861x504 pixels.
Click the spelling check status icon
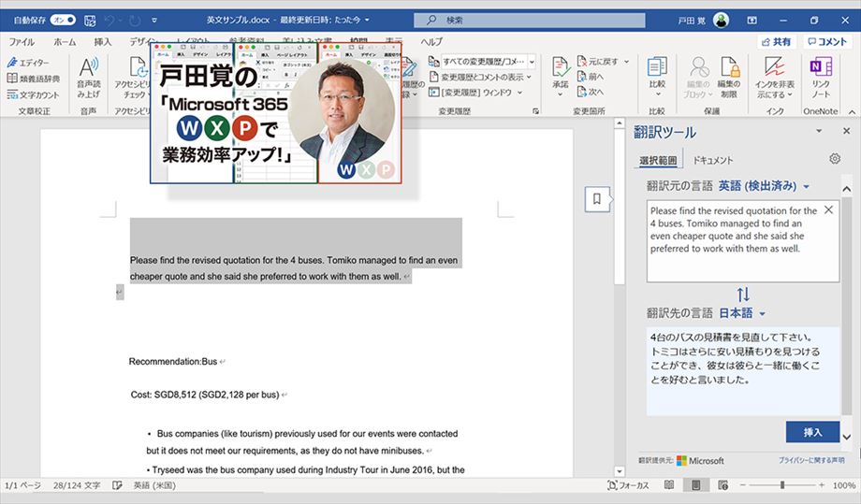(117, 485)
